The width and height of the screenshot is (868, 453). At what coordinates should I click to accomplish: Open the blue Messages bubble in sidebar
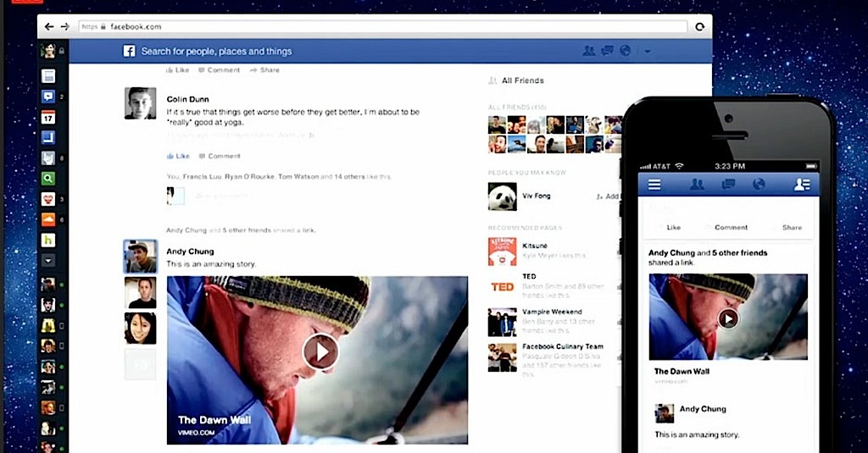click(x=48, y=97)
